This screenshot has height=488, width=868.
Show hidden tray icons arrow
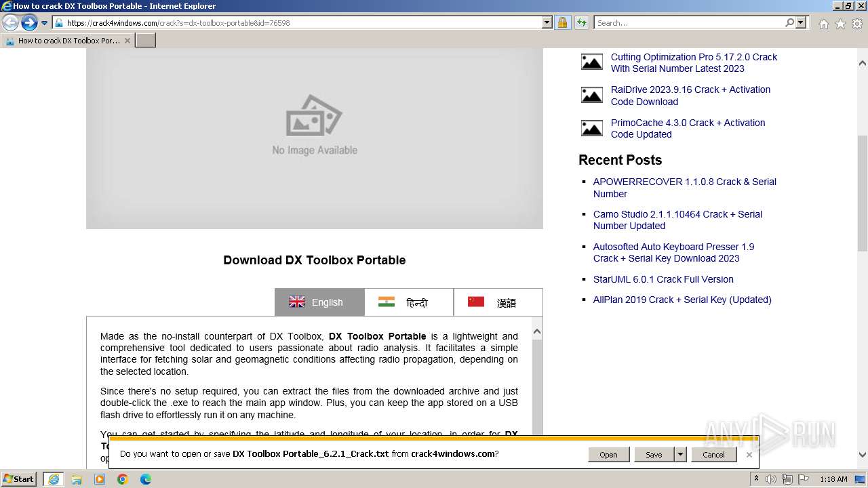point(757,479)
